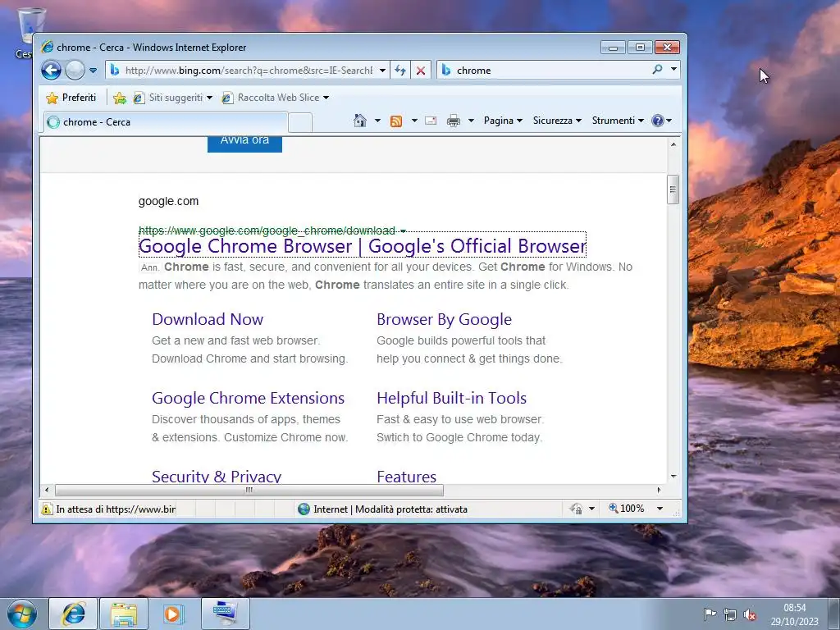Open the recent pages dropdown arrow

(x=94, y=71)
